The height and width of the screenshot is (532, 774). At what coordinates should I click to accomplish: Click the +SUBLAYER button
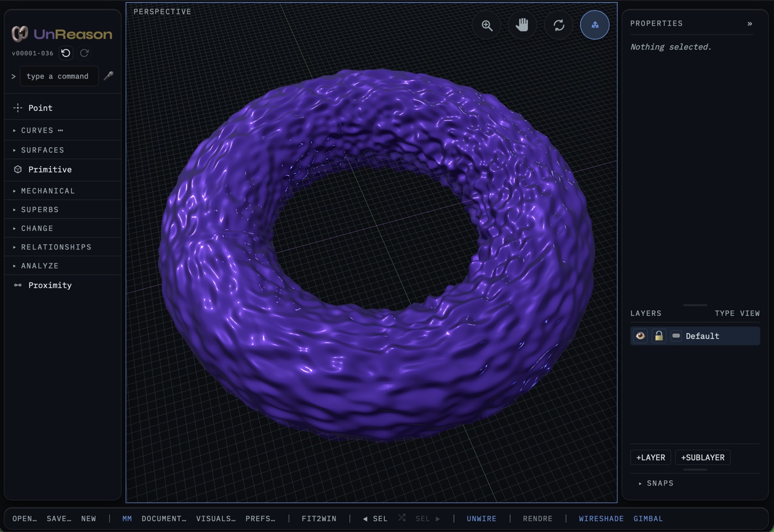click(703, 457)
